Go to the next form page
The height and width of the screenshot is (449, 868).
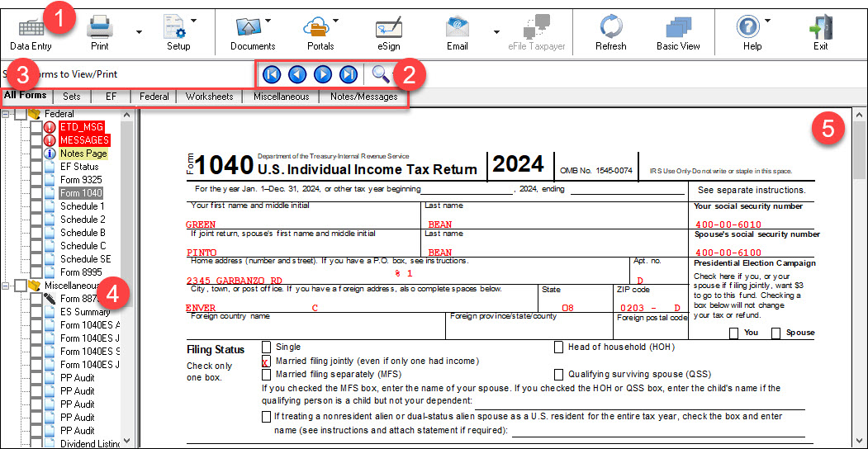[323, 74]
